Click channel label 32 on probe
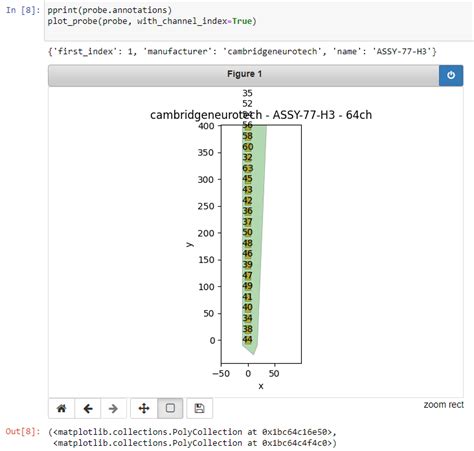 [x=247, y=157]
